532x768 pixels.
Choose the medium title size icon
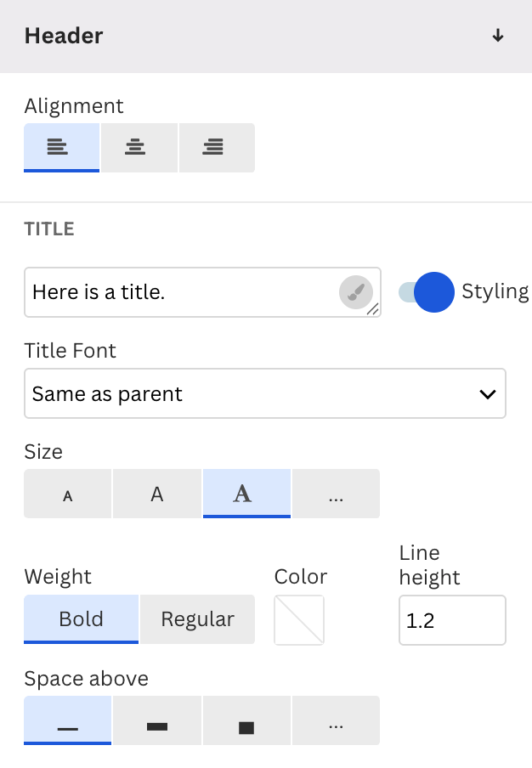pos(157,494)
